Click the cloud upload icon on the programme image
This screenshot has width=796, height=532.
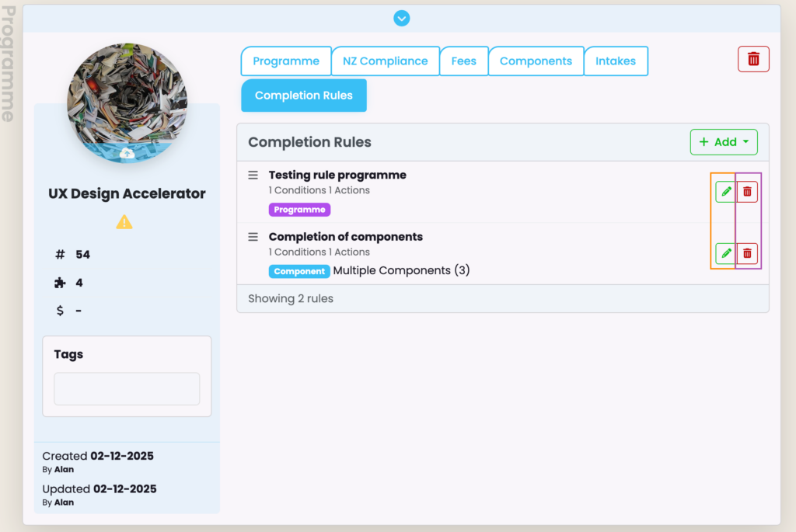tap(128, 154)
